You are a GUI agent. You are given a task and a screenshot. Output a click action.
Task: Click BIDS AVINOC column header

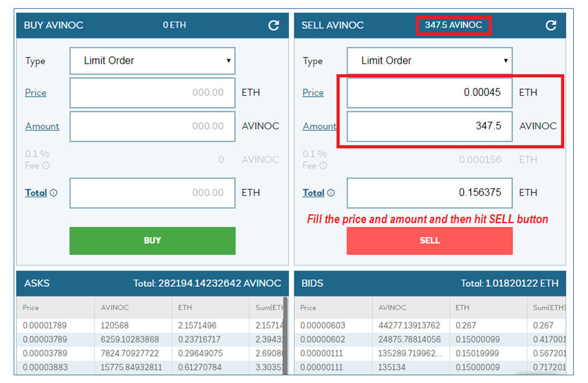coord(392,308)
